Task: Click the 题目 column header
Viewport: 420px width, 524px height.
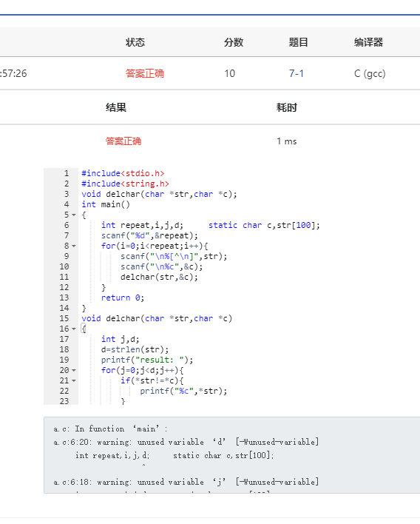Action: point(298,42)
